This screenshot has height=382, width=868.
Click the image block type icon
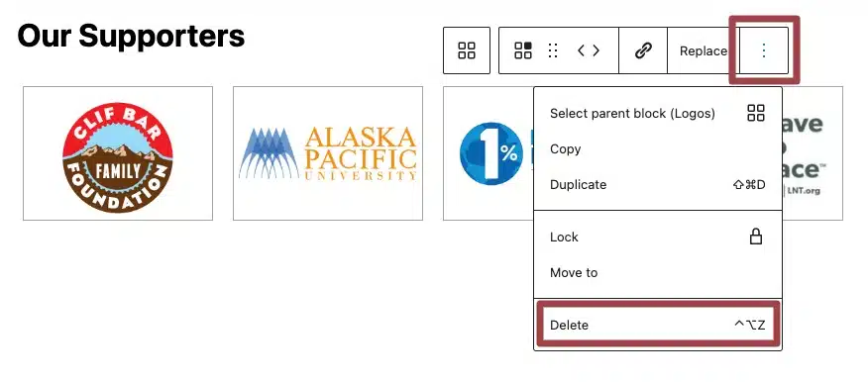click(x=523, y=50)
